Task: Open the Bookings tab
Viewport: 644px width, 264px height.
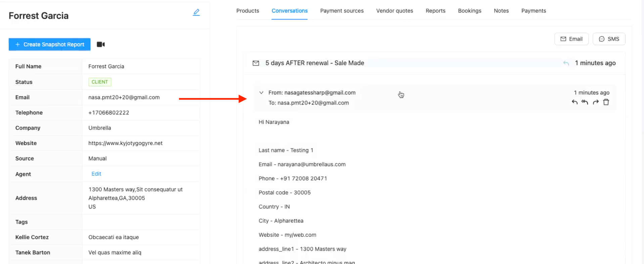Action: point(469,11)
